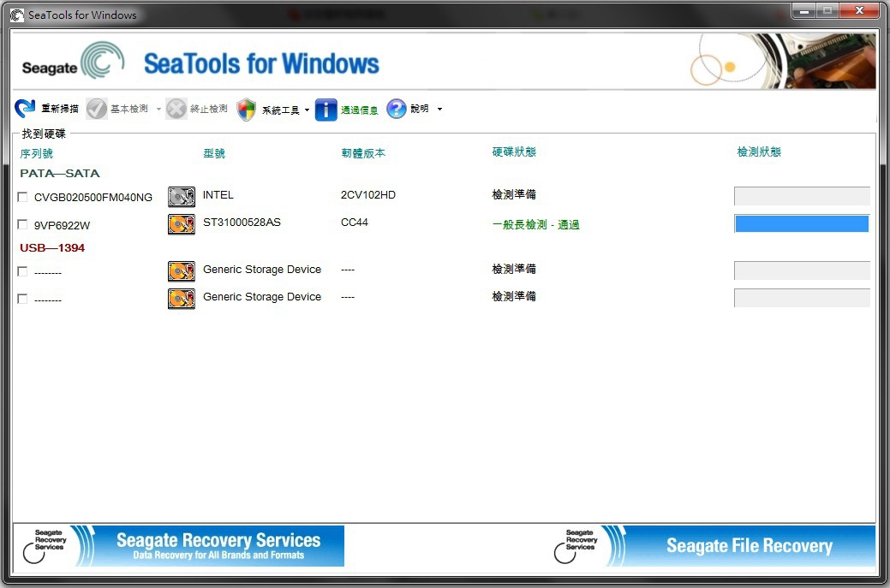Click the ST31000528AS drive icon

coord(181,224)
